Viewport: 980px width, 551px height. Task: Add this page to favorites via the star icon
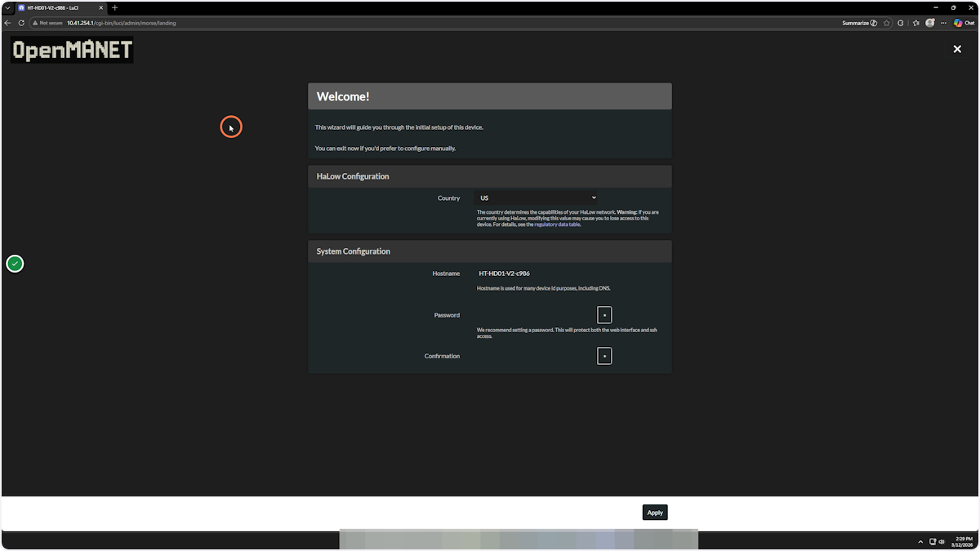(x=887, y=23)
